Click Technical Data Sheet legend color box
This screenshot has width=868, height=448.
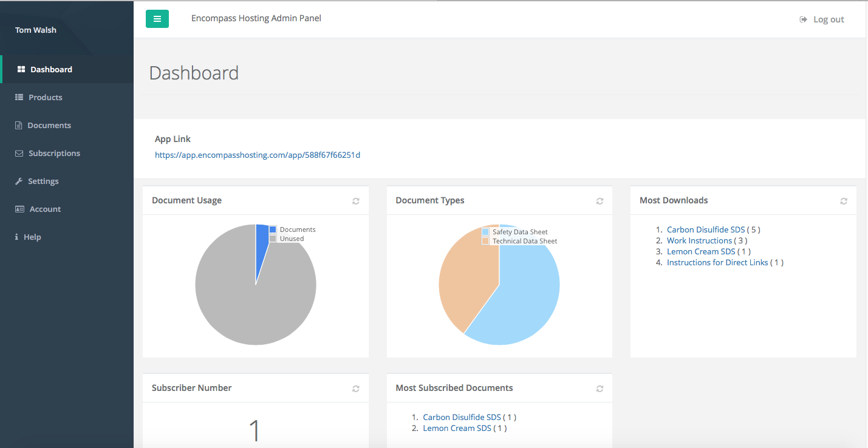tap(485, 241)
